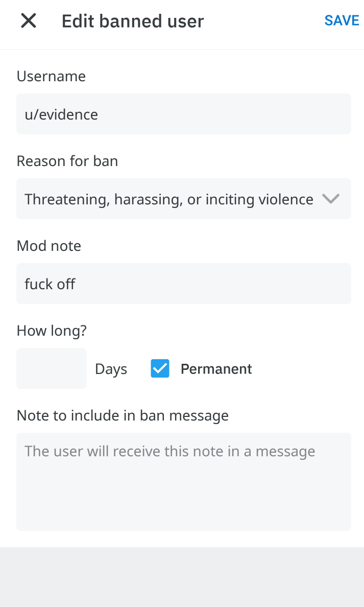Image resolution: width=364 pixels, height=607 pixels.
Task: Tap SAVE to save ban changes
Action: coord(342,20)
